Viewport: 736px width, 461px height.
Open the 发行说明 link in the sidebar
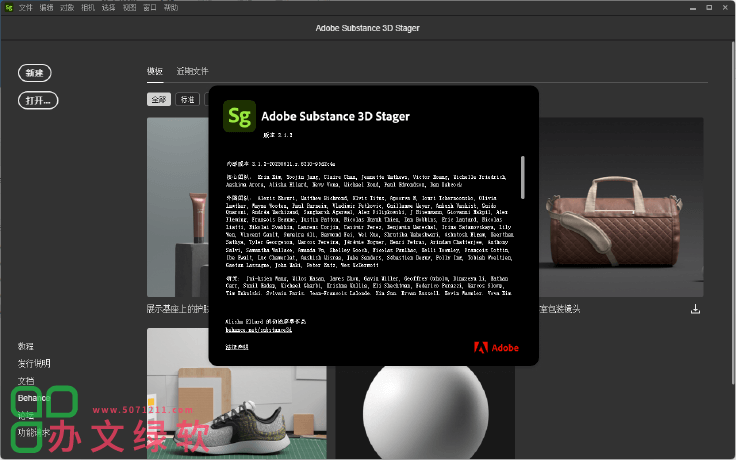pyautogui.click(x=34, y=364)
